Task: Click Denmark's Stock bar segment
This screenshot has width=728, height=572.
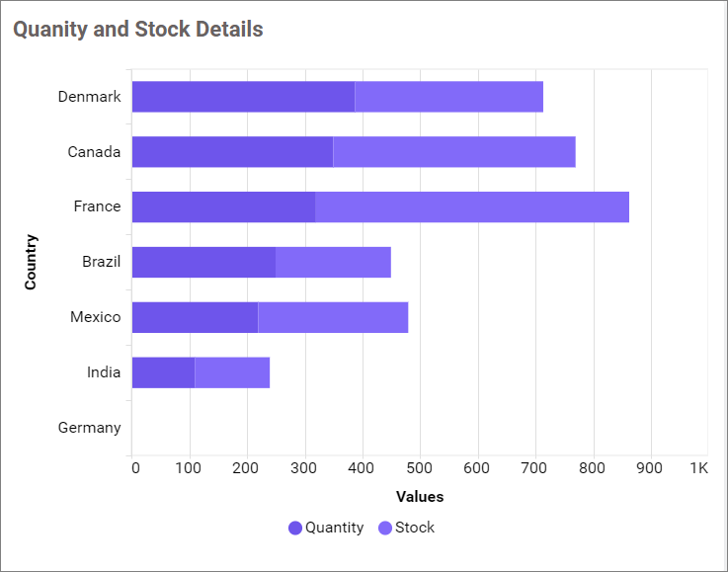Action: tap(448, 97)
